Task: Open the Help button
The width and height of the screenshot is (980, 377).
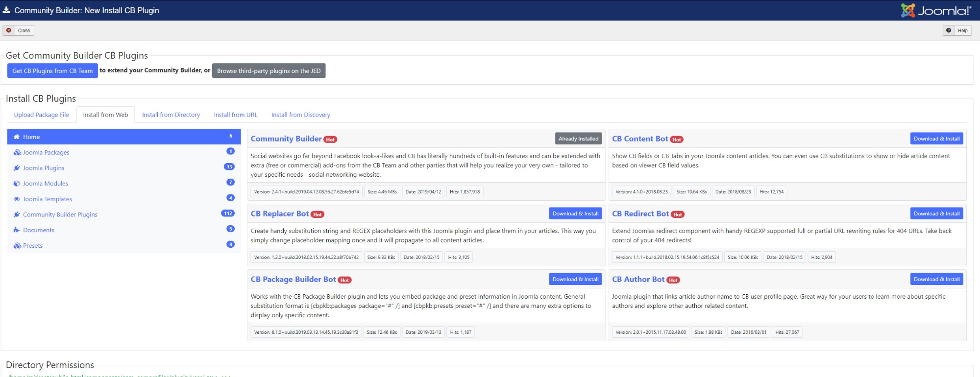Action: pos(957,30)
